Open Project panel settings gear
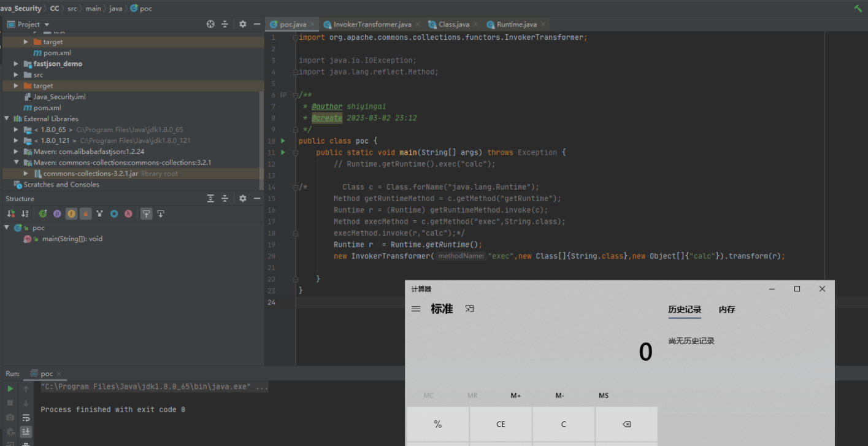This screenshot has height=446, width=868. coord(242,24)
